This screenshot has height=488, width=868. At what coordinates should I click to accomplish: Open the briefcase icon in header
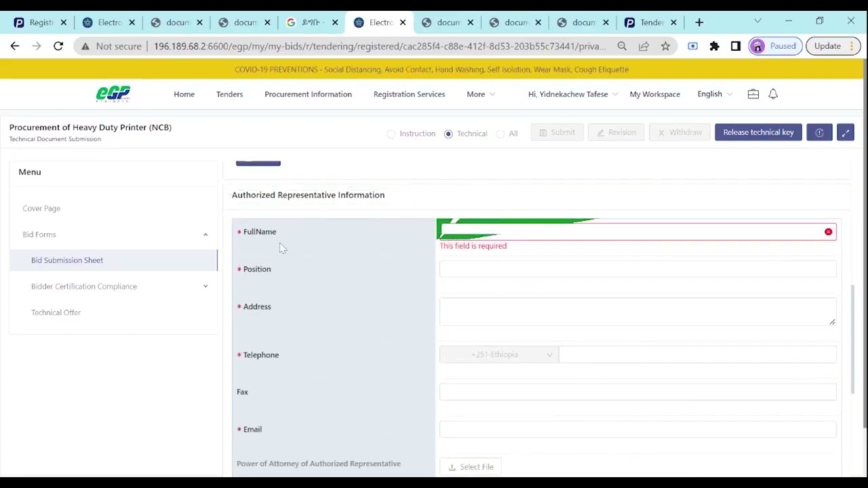click(x=753, y=94)
